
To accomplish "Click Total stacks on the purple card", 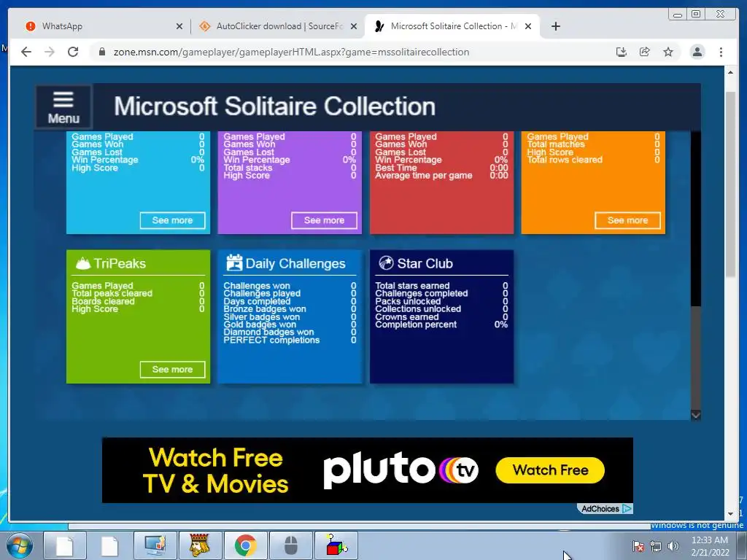I will [x=248, y=168].
